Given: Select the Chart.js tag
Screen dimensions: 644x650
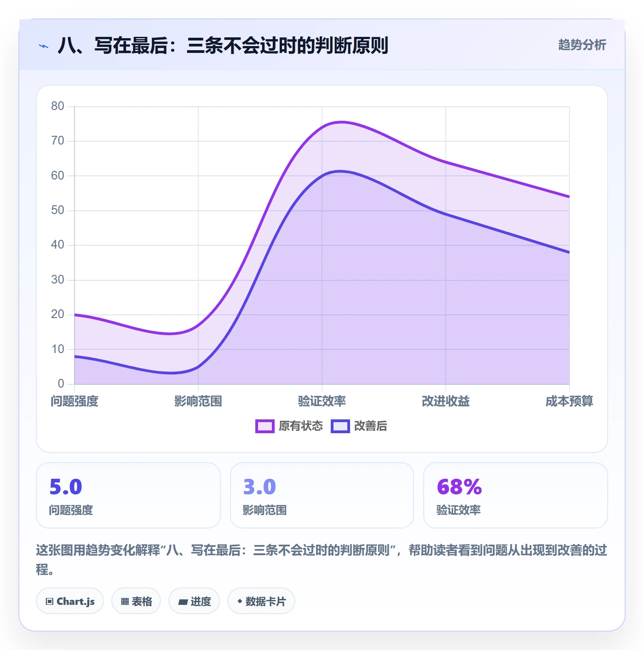Looking at the screenshot, I should (70, 601).
